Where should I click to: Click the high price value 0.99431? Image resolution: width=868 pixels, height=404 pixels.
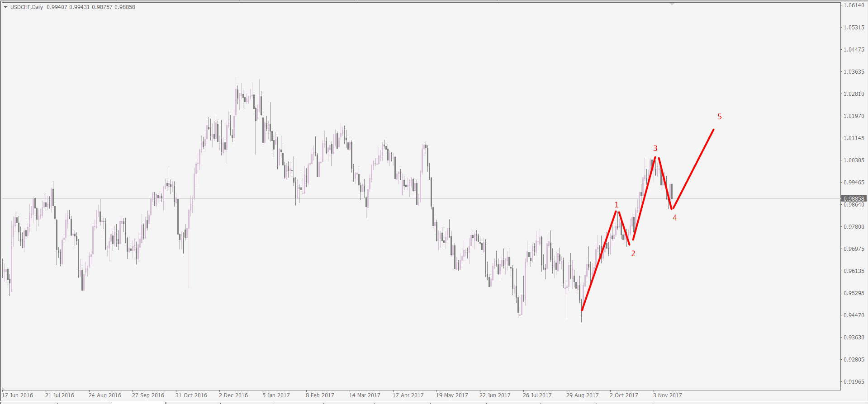point(80,7)
